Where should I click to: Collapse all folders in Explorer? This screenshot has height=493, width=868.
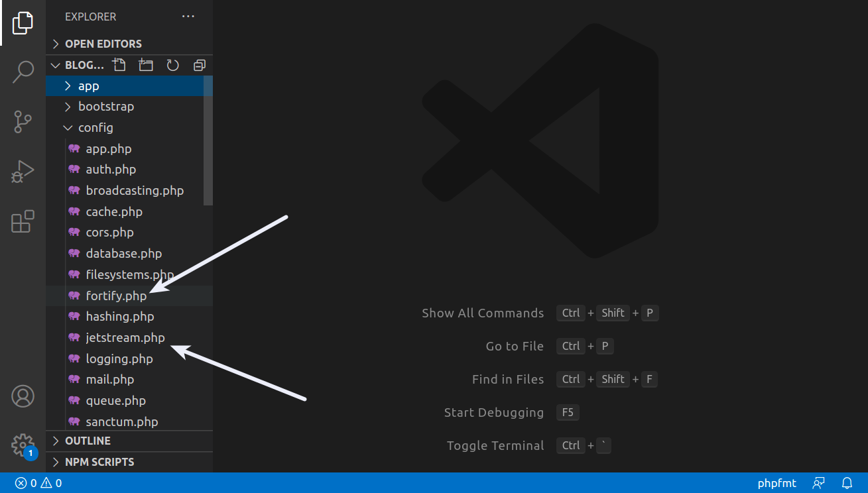(x=200, y=65)
